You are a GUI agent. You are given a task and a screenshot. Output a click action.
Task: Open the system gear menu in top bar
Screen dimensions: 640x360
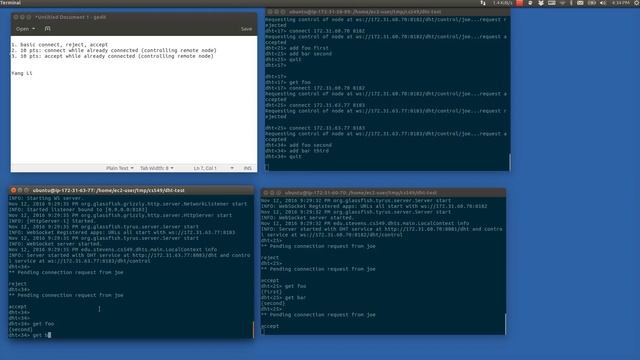(636, 3)
